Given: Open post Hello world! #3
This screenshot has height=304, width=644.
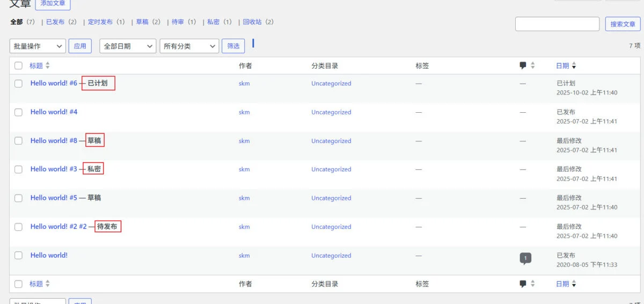Looking at the screenshot, I should [x=54, y=169].
